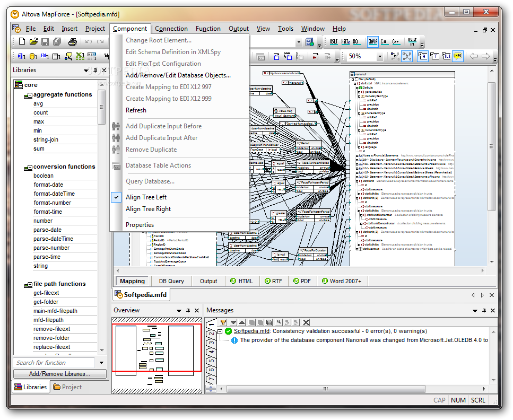The width and height of the screenshot is (513, 420).
Task: Open Messages panel options dropdown arrow
Action: tap(475, 310)
